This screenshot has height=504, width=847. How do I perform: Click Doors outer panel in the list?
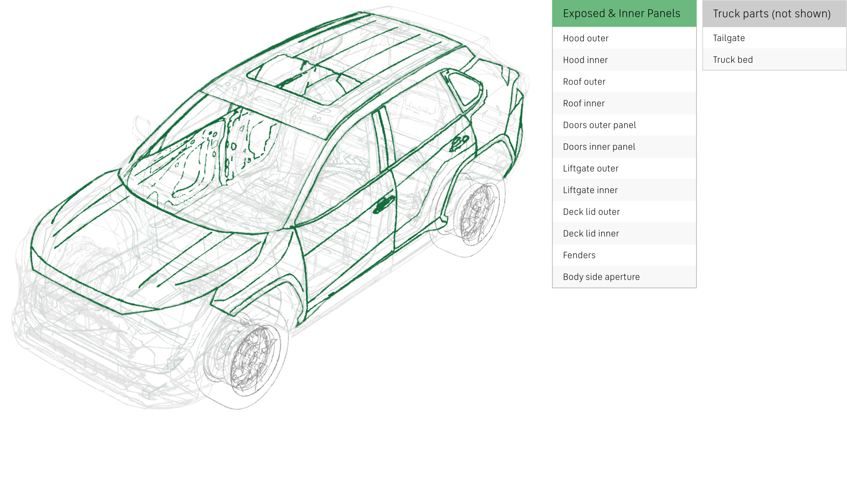point(624,125)
